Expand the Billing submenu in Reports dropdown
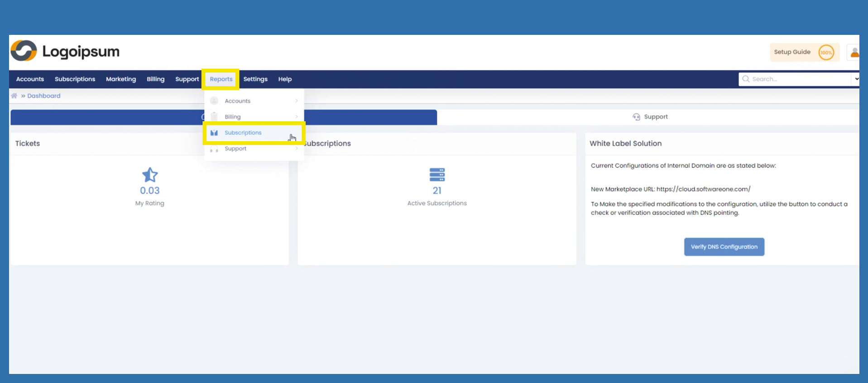Image resolution: width=868 pixels, height=383 pixels. [x=297, y=117]
